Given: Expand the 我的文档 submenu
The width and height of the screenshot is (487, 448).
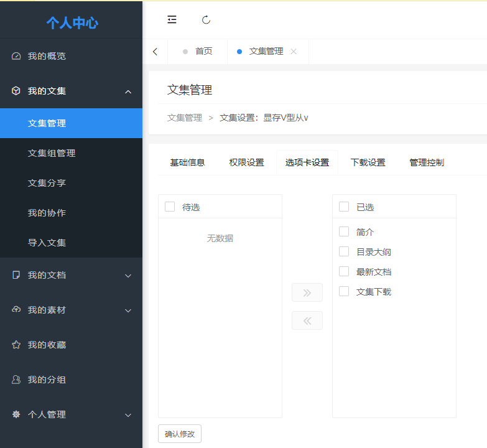Looking at the screenshot, I should pyautogui.click(x=128, y=275).
